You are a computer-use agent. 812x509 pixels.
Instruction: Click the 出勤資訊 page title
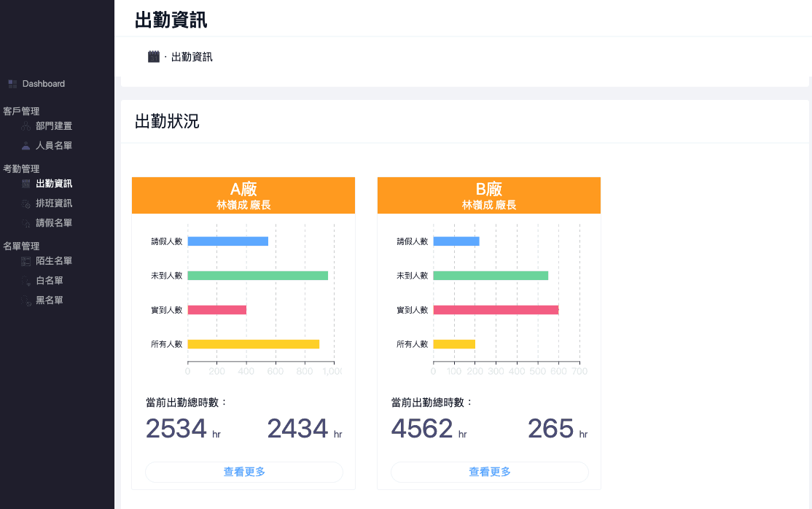[171, 20]
